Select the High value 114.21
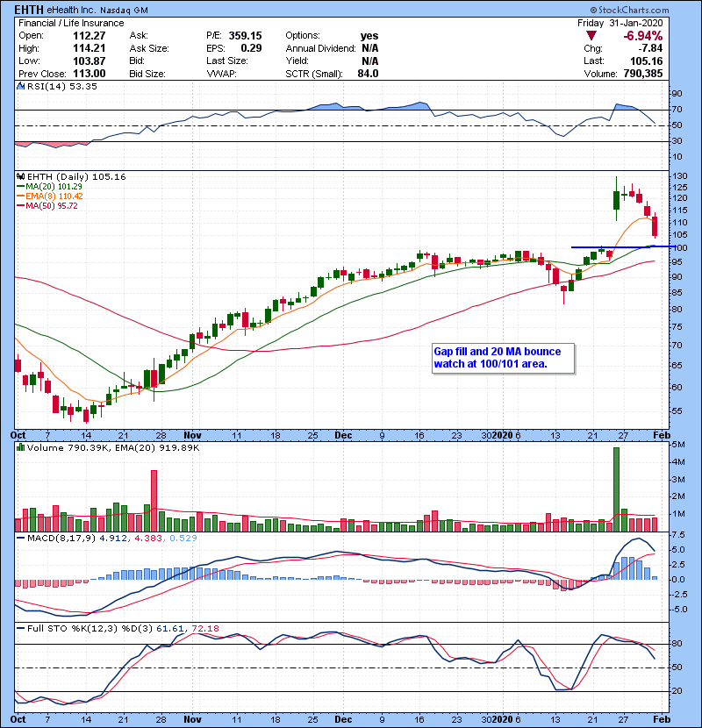The width and height of the screenshot is (702, 728). 90,48
